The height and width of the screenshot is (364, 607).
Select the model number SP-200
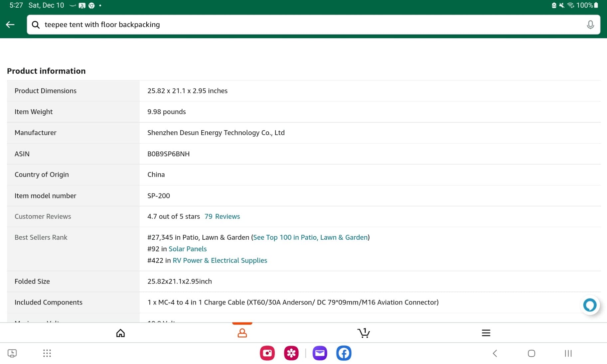click(159, 196)
